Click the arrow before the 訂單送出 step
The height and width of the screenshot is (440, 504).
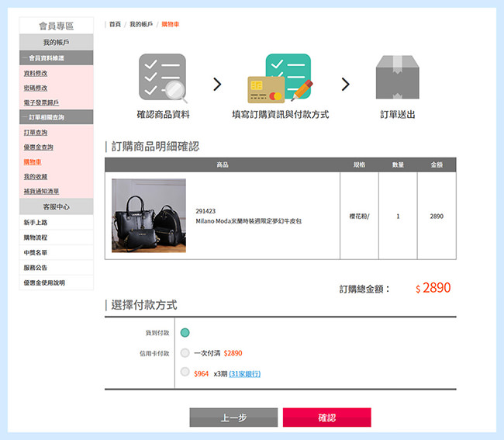[x=346, y=84]
